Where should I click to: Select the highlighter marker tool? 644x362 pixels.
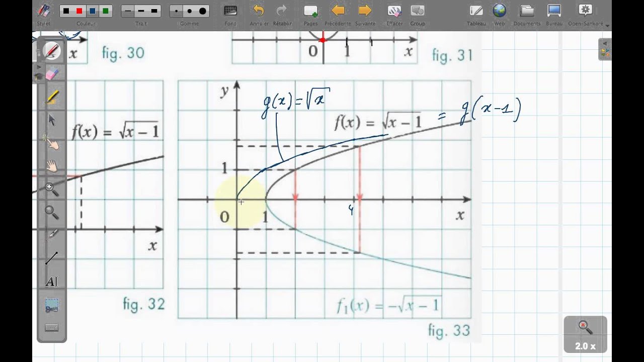click(52, 98)
